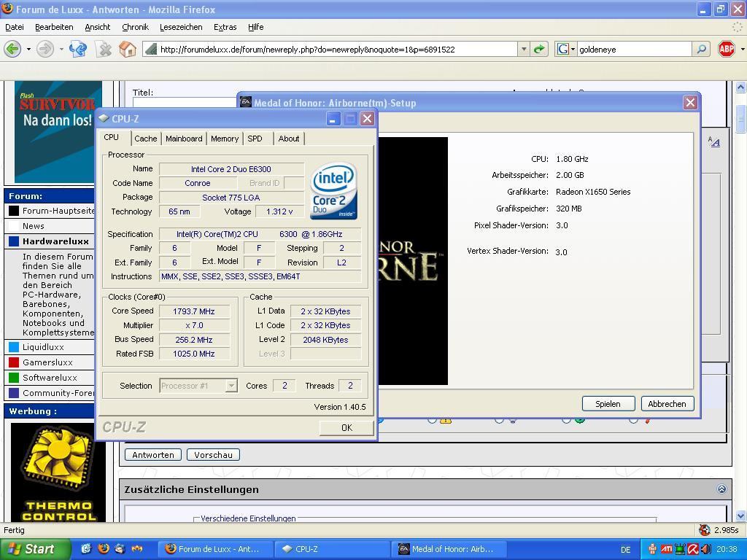The width and height of the screenshot is (747, 560).
Task: Click Firefox Forward navigation arrow
Action: click(45, 49)
